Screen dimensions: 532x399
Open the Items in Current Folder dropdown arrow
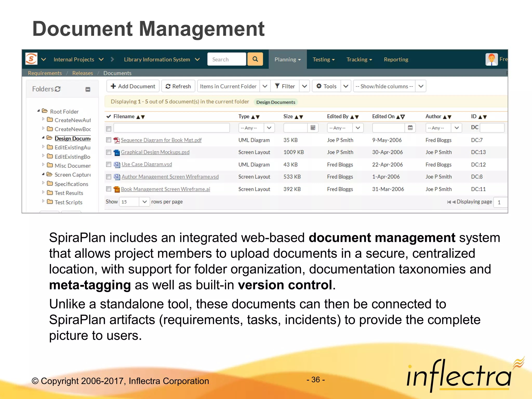pos(265,86)
